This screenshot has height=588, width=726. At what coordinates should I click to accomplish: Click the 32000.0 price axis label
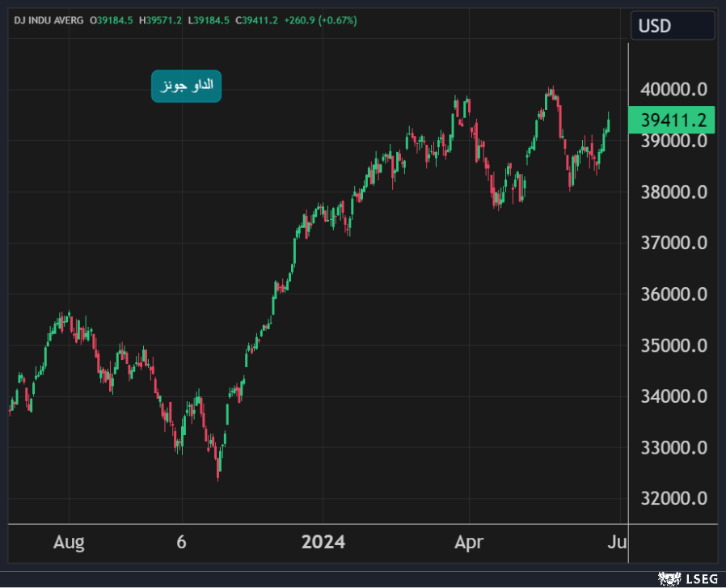click(674, 498)
